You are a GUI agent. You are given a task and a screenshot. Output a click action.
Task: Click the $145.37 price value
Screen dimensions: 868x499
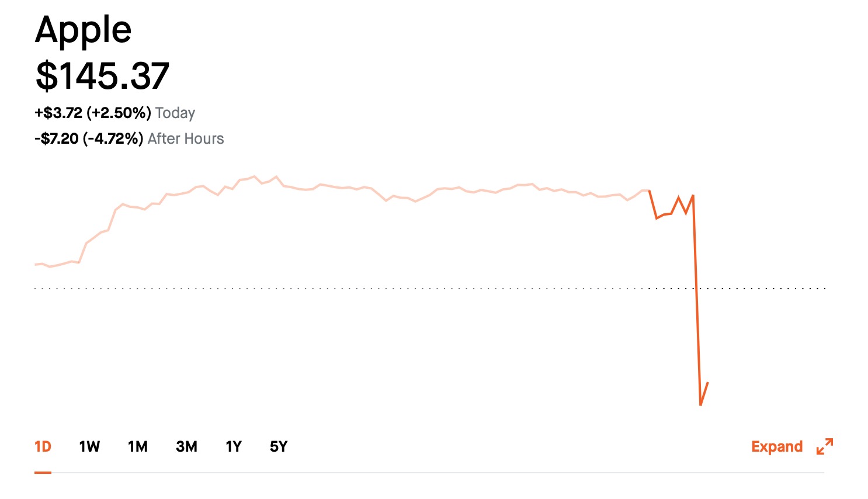[102, 76]
